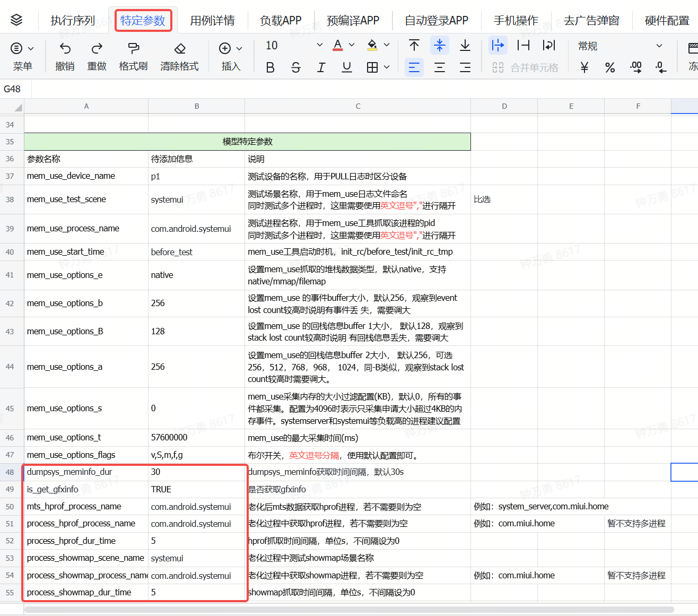
Task: Open the sheet layers icon
Action: pyautogui.click(x=16, y=20)
